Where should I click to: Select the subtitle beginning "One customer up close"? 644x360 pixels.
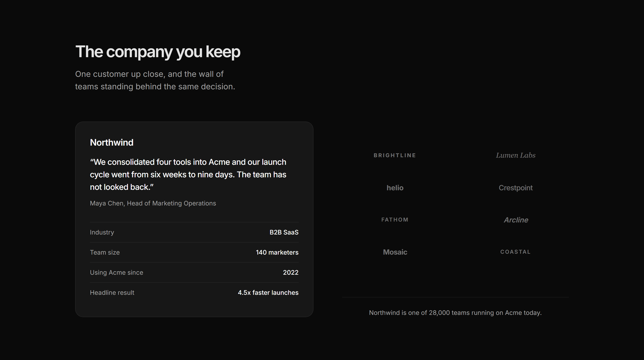click(155, 80)
